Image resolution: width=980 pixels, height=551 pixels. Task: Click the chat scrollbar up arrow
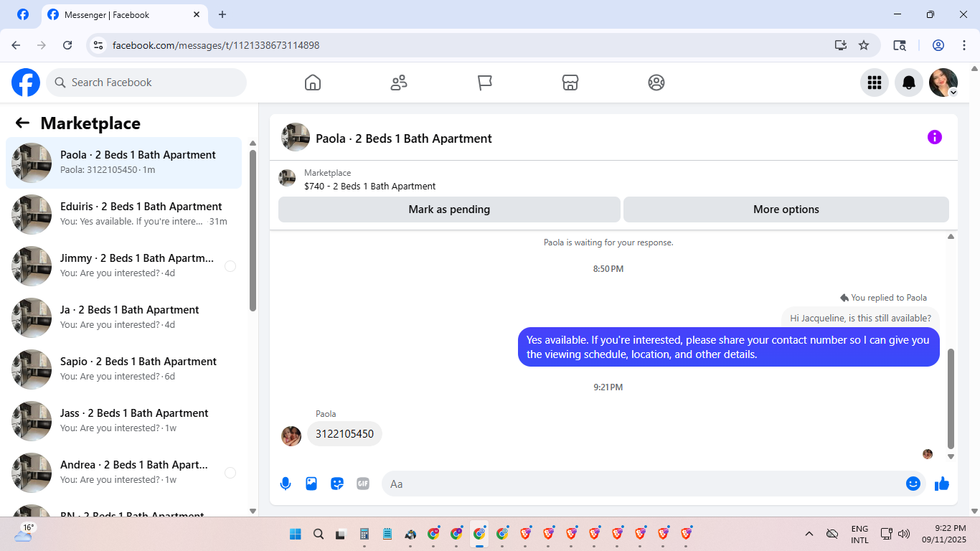tap(951, 236)
